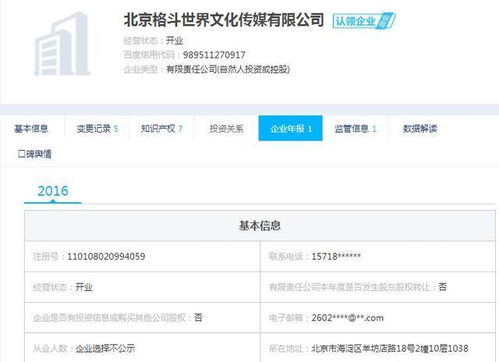The height and width of the screenshot is (362, 499).
Task: Click the company building logo image
Action: point(62,44)
